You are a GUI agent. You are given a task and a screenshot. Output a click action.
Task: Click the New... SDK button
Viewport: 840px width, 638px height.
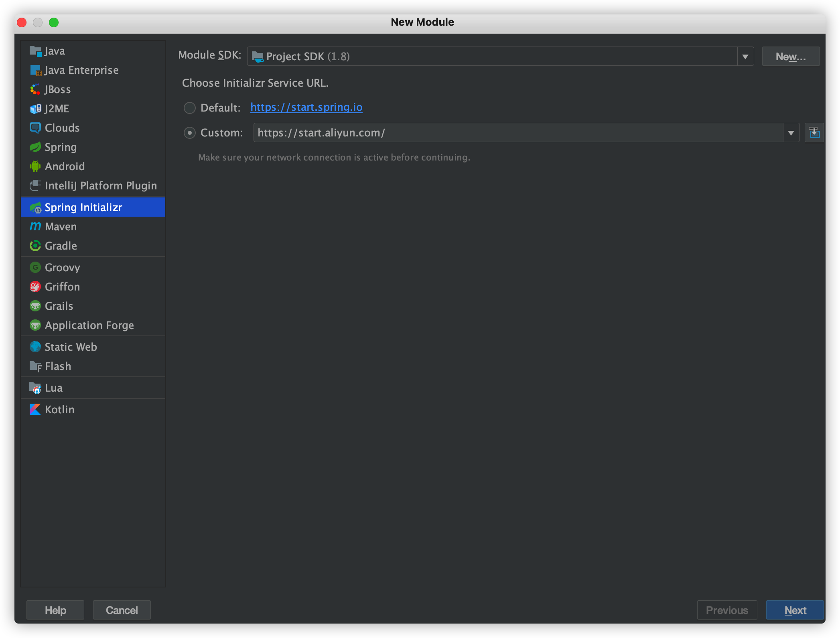coord(791,57)
